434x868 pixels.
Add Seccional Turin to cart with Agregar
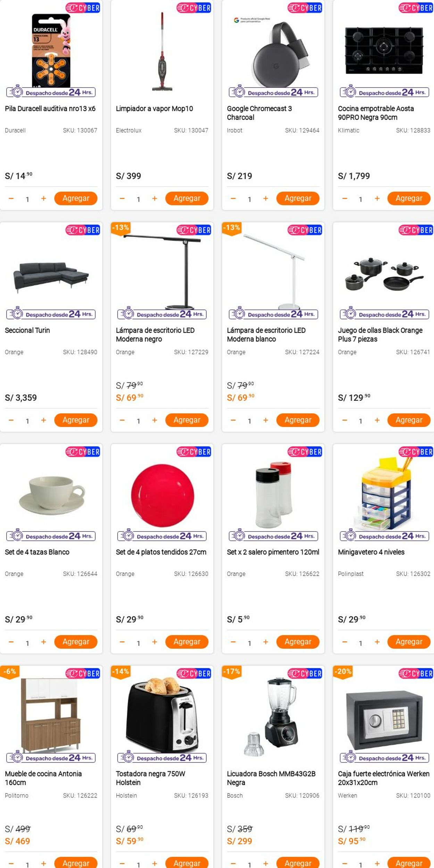point(76,420)
